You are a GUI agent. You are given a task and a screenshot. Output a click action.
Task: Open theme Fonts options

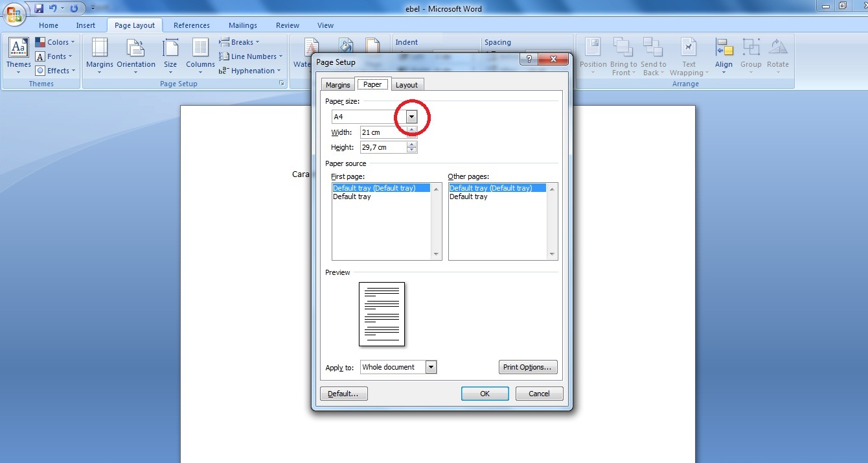pyautogui.click(x=55, y=56)
